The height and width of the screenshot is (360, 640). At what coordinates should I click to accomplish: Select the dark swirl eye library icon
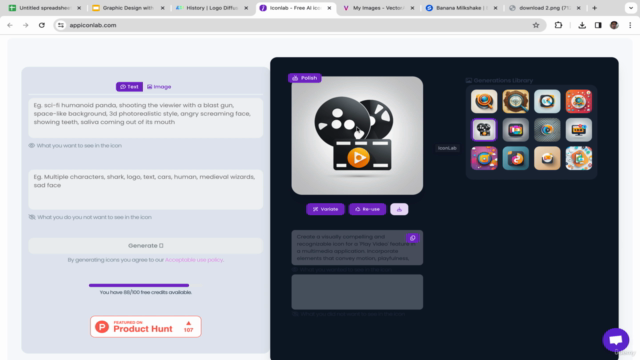click(x=547, y=130)
